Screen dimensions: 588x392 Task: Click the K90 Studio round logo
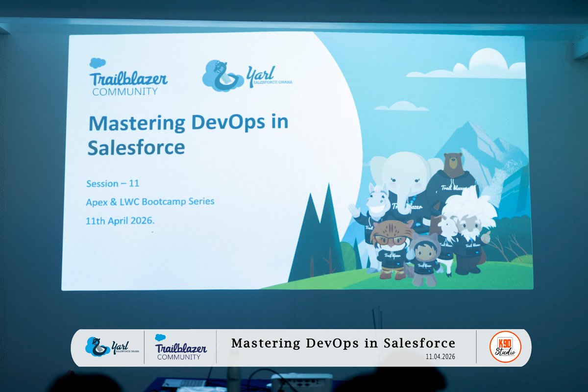click(x=505, y=347)
